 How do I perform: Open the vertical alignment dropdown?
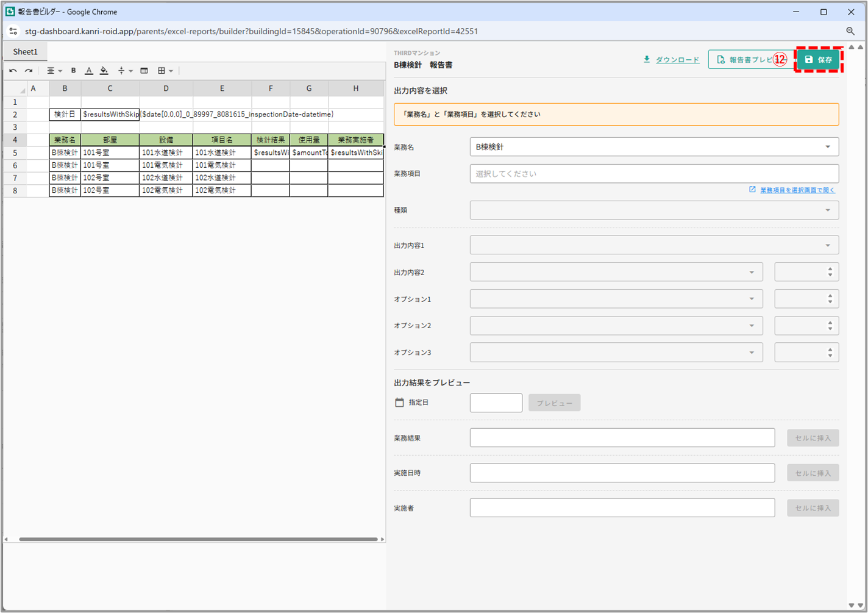(125, 71)
